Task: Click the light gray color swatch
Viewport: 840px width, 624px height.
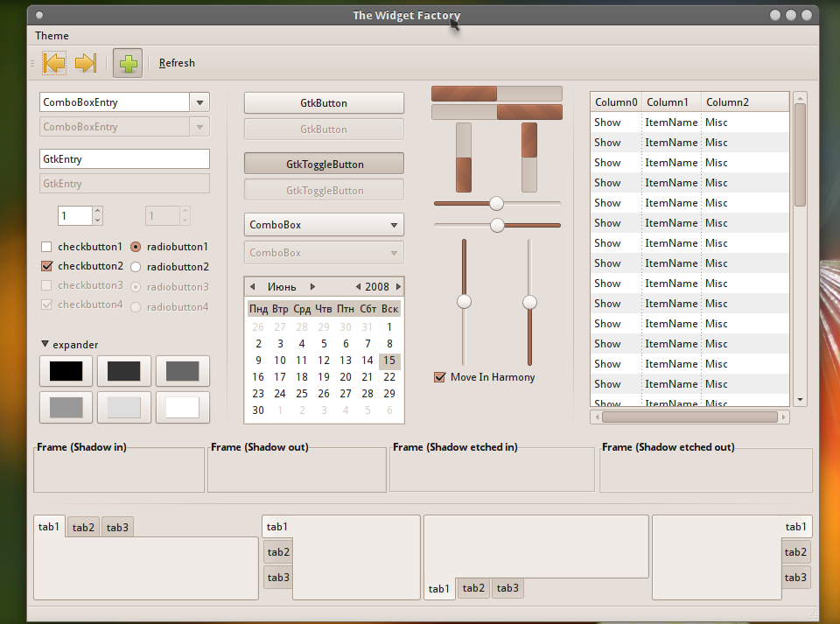Action: 123,408
